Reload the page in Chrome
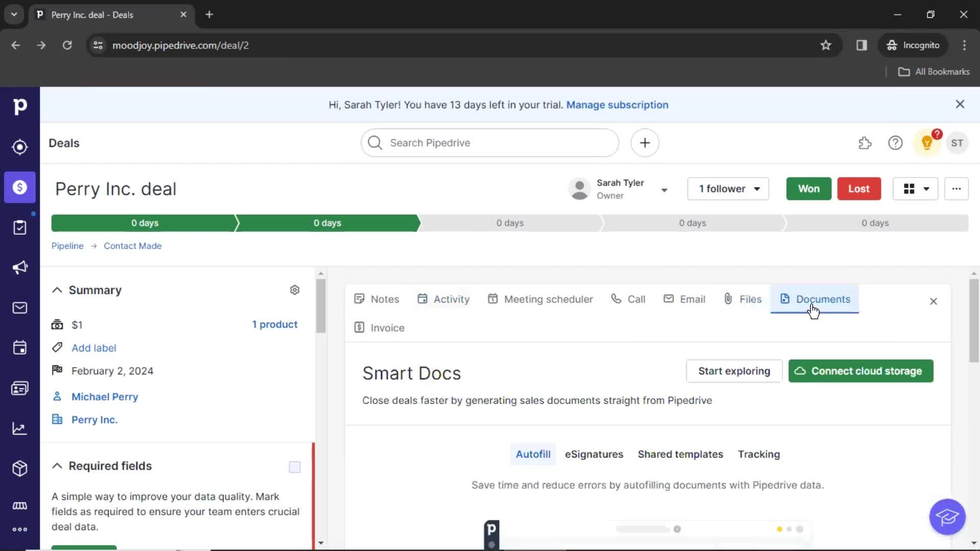The height and width of the screenshot is (551, 980). point(67,45)
